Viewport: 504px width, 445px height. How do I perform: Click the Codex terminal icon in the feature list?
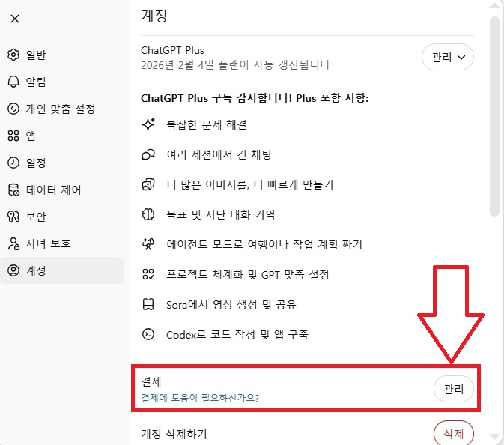click(x=148, y=334)
